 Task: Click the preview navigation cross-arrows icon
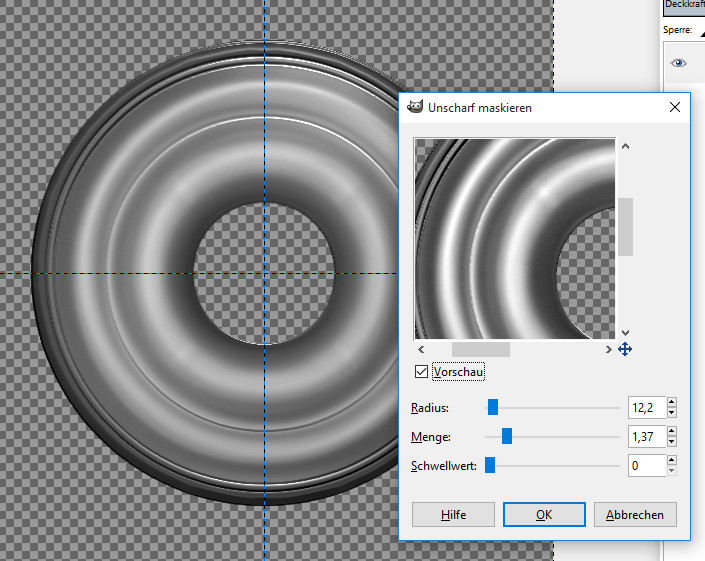click(625, 349)
